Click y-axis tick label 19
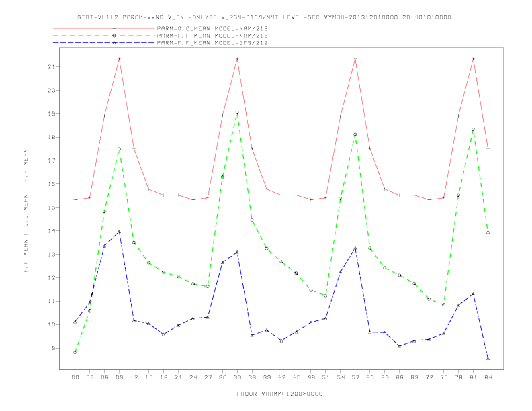The height and width of the screenshot is (411, 532). point(51,113)
